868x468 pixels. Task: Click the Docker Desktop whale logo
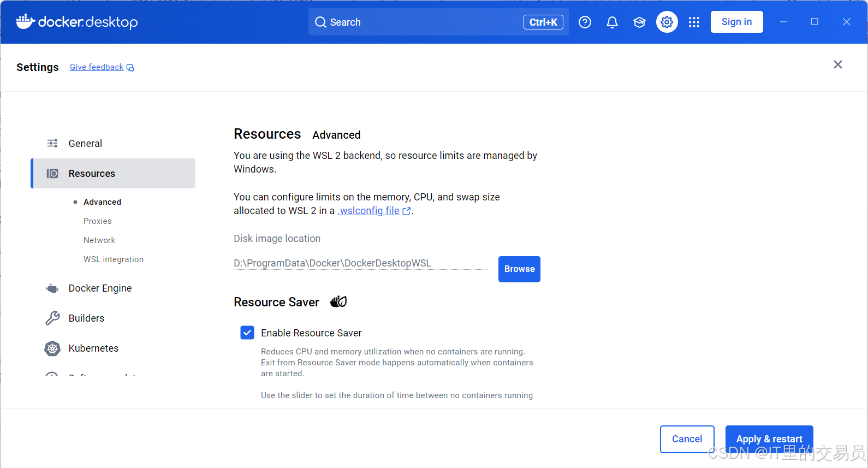(25, 22)
